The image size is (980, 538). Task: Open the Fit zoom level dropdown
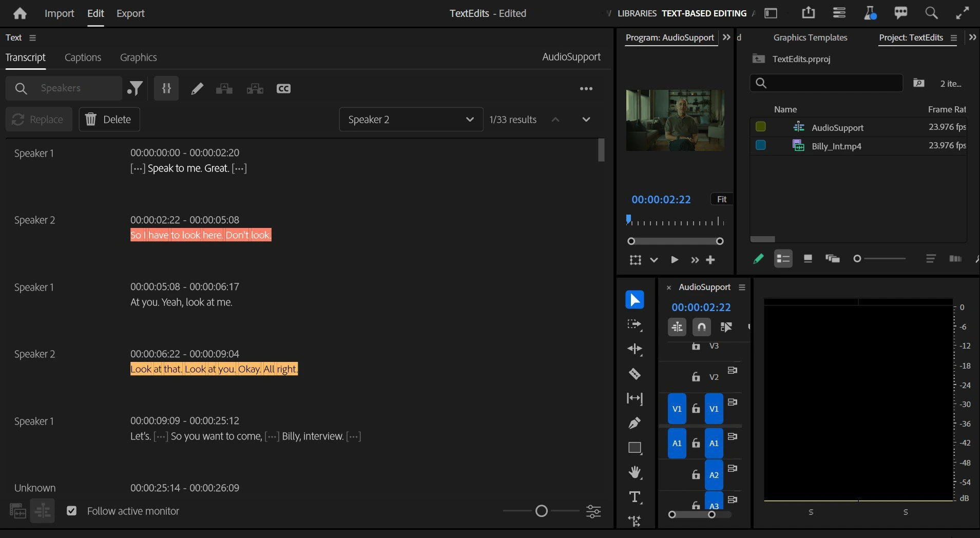pyautogui.click(x=721, y=199)
